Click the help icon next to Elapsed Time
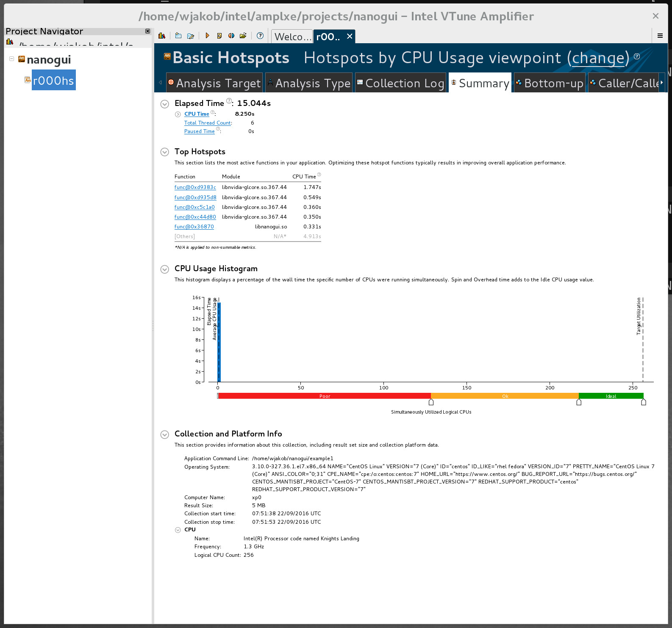The width and height of the screenshot is (672, 628). point(229,101)
